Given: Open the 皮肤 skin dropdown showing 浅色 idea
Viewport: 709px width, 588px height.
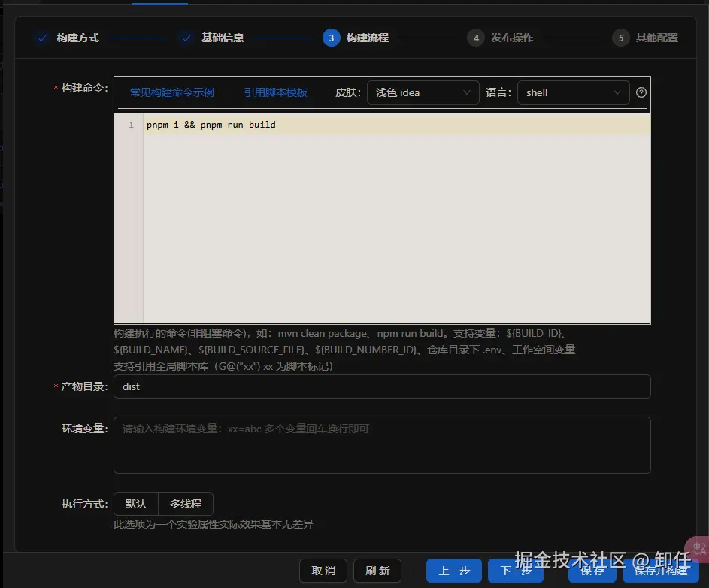Looking at the screenshot, I should 423,92.
